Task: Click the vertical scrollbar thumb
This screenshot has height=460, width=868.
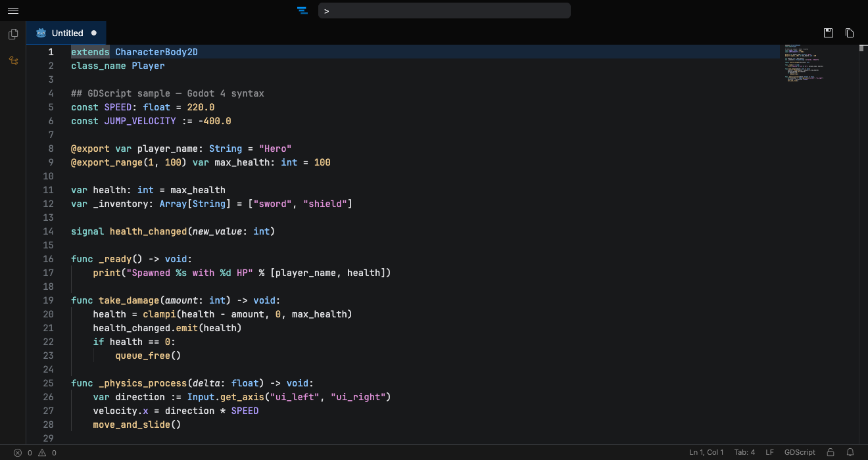Action: point(863,48)
